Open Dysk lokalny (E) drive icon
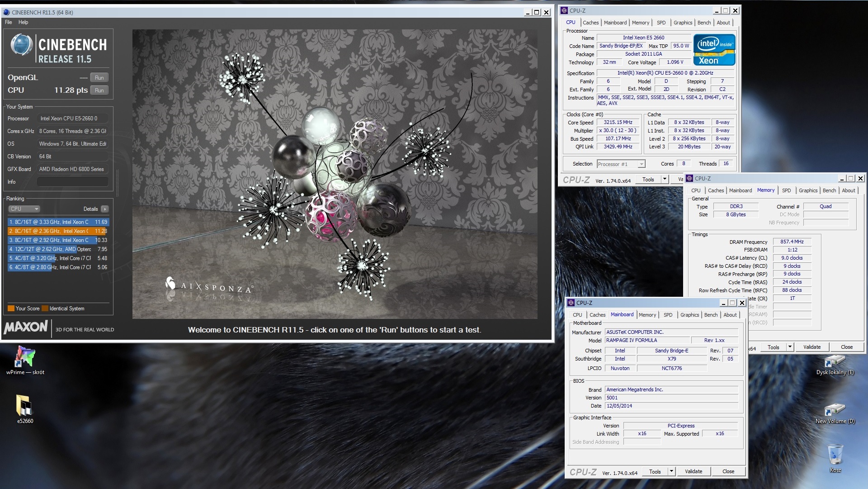 [x=835, y=365]
